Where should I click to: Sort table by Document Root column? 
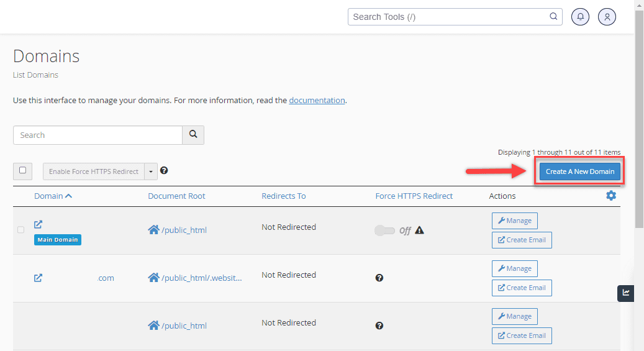point(176,196)
